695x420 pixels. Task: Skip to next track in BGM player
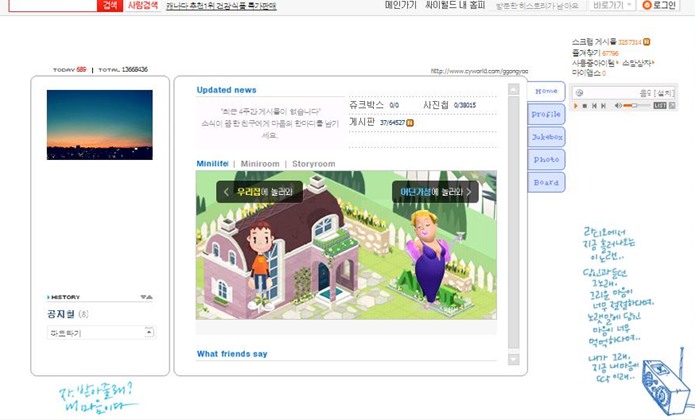(603, 105)
